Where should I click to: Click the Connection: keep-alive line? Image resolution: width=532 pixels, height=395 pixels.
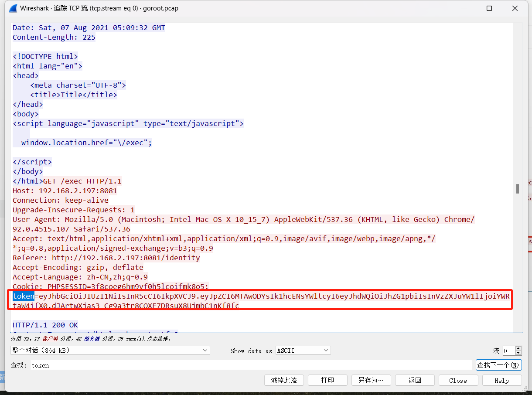tap(61, 200)
